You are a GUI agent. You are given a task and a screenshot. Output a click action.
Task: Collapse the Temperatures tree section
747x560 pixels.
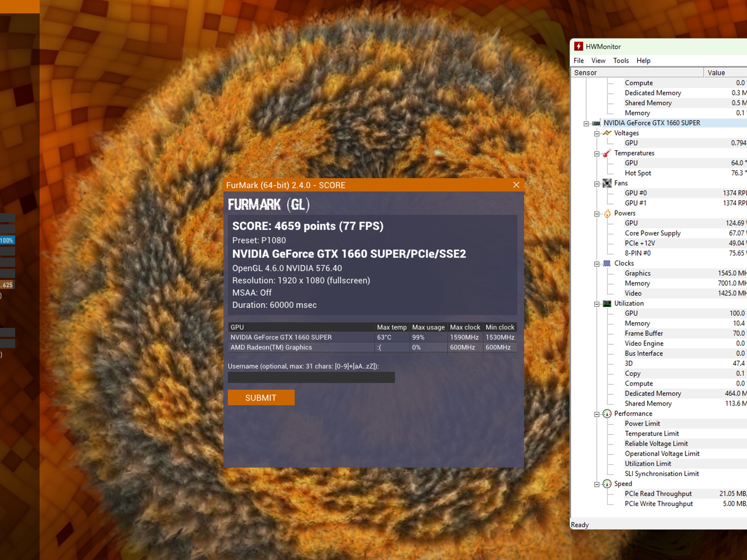(x=597, y=154)
